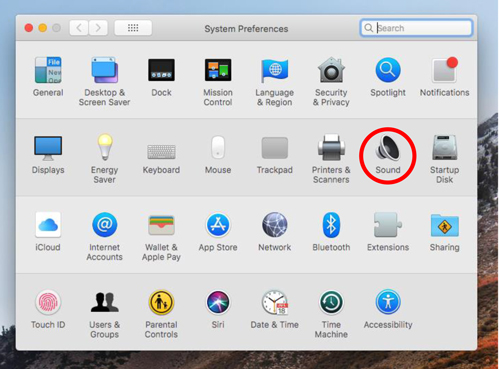
Task: Click the Show All grid button
Action: (133, 28)
